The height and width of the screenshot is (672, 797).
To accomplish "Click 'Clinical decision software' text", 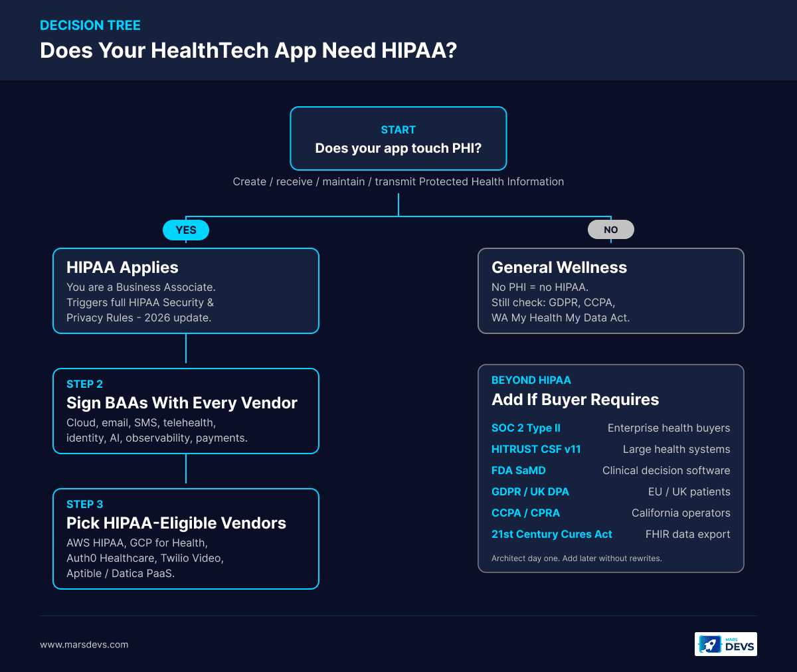I will click(666, 471).
